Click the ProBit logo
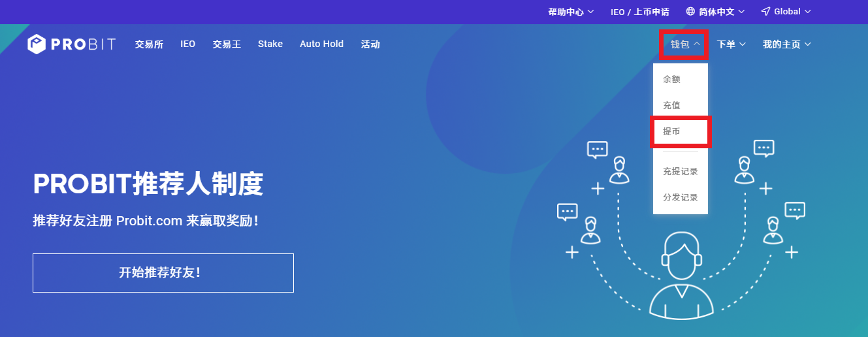The width and height of the screenshot is (868, 337). pyautogui.click(x=72, y=44)
